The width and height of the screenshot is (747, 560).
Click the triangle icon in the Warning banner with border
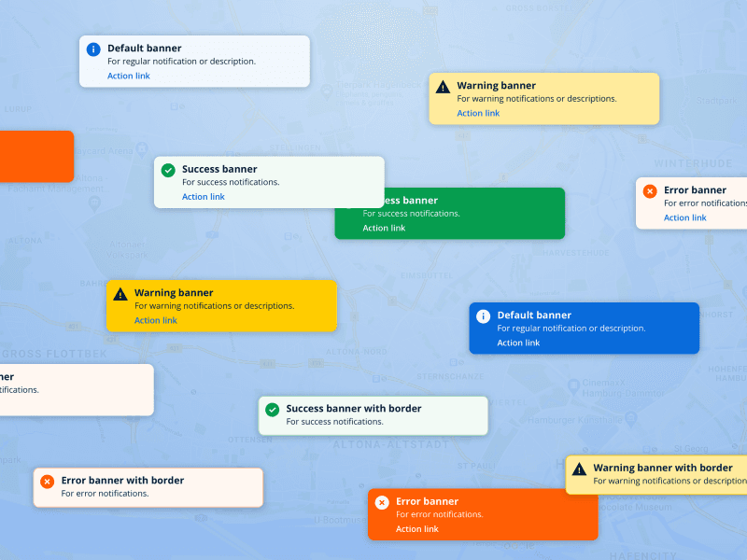(x=579, y=469)
